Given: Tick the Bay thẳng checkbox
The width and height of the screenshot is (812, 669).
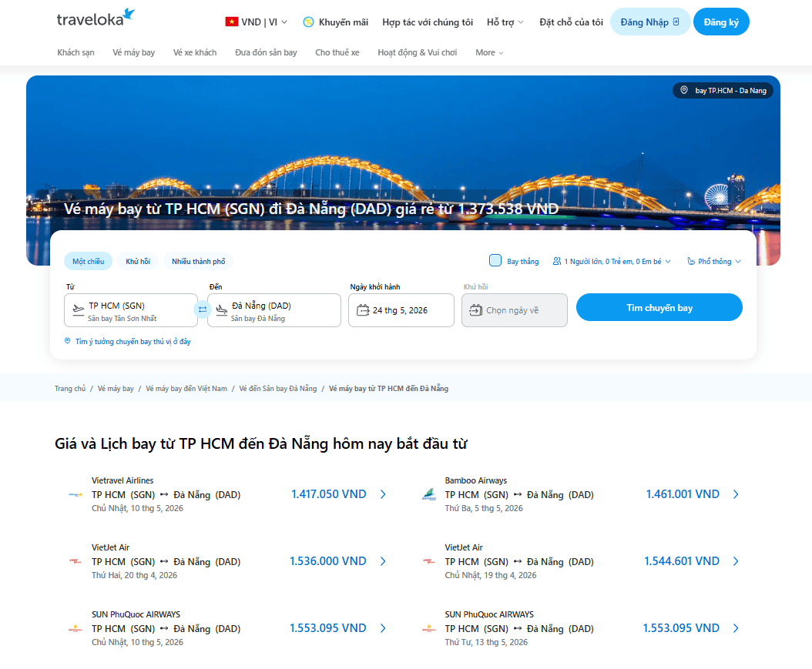Looking at the screenshot, I should (x=495, y=261).
